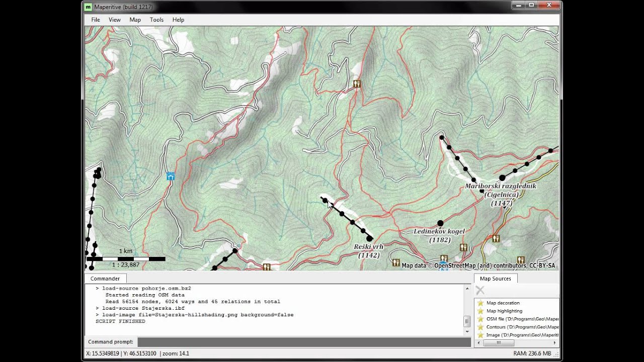Toggle the star for the Contours source
Viewport: 644px width, 362px height.
[480, 327]
